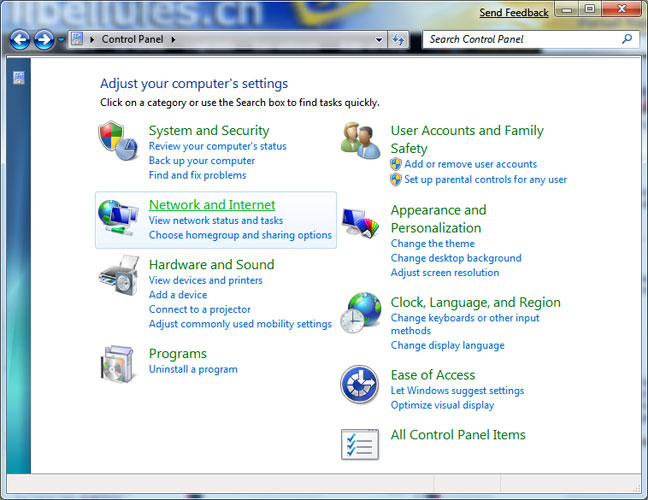The height and width of the screenshot is (500, 648).
Task: Select Connect to a projector
Action: (200, 310)
